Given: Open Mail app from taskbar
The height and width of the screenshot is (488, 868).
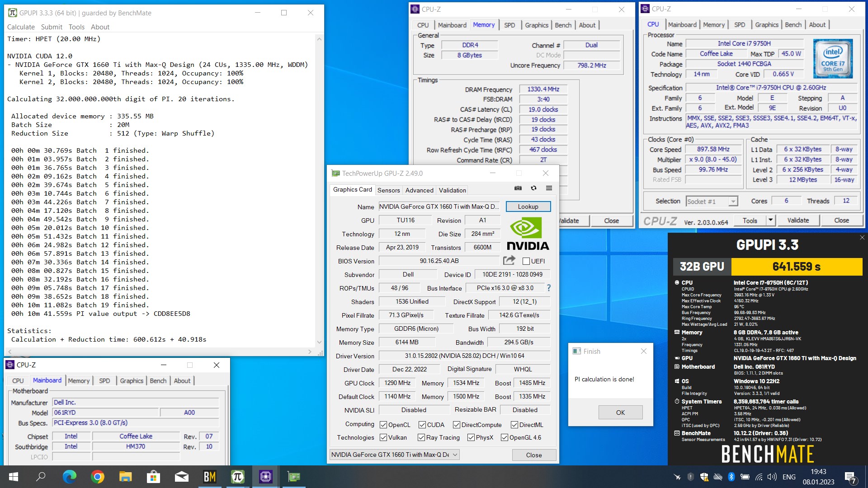Looking at the screenshot, I should tap(181, 477).
